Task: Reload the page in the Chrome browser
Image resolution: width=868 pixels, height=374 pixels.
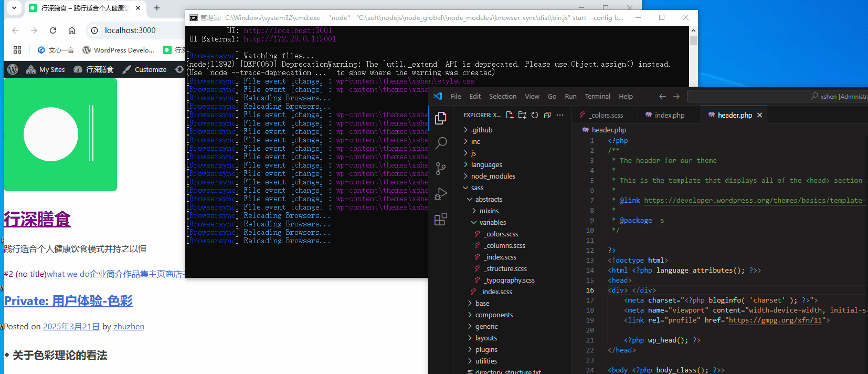Action: point(53,30)
